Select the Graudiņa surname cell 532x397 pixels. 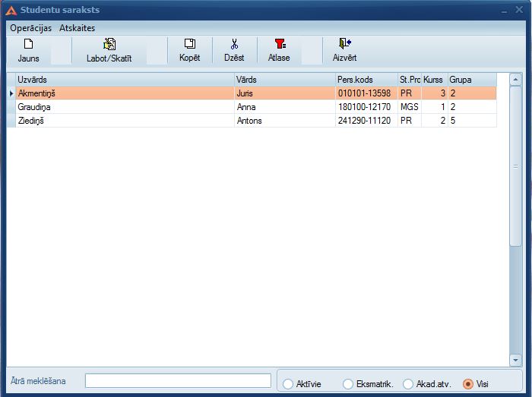[x=125, y=107]
